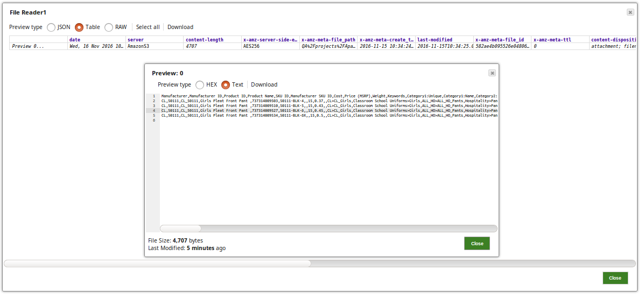This screenshot has height=299, width=644.
Task: Click the Wed, 16 Nov 2016 date cell
Action: (x=96, y=46)
